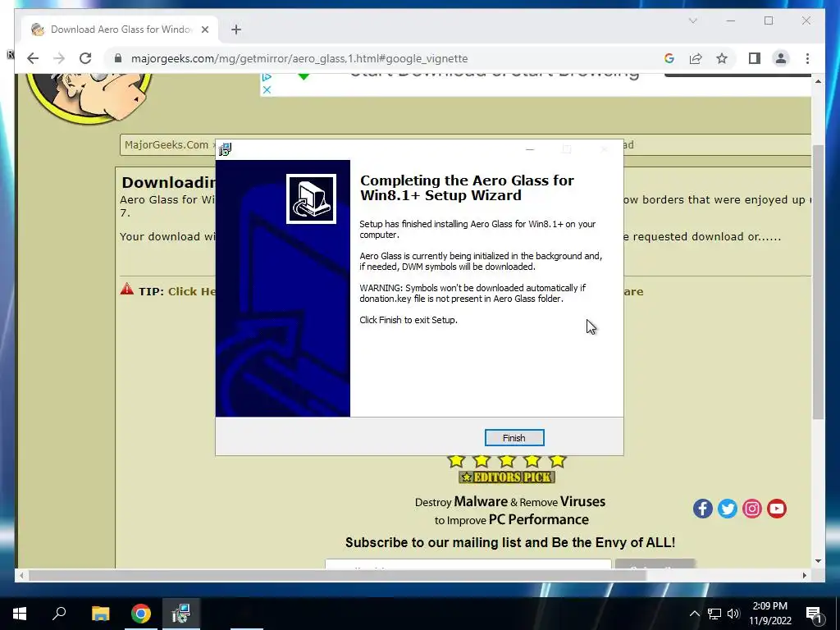
Task: Open the Chrome profile avatar
Action: (x=781, y=58)
